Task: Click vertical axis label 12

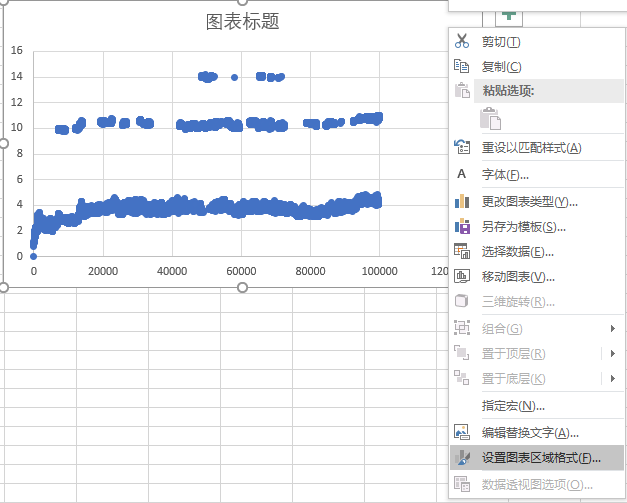Action: [17, 102]
